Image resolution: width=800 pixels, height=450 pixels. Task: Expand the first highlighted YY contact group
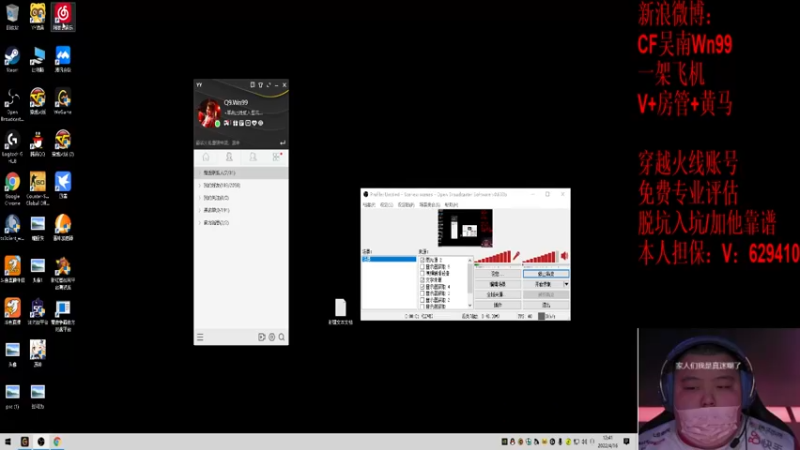241,173
